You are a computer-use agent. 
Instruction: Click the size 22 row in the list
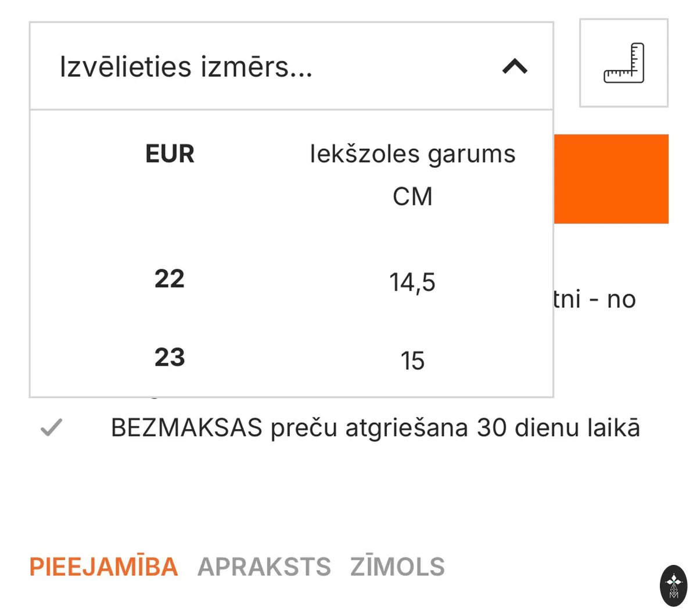click(x=291, y=280)
